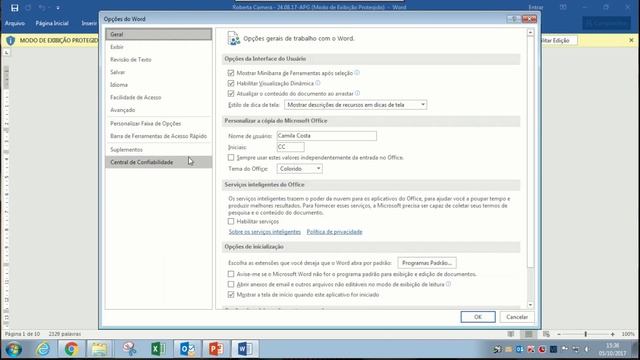Open Sobre os serviços inteligentes link
640x360 pixels.
[x=264, y=232]
